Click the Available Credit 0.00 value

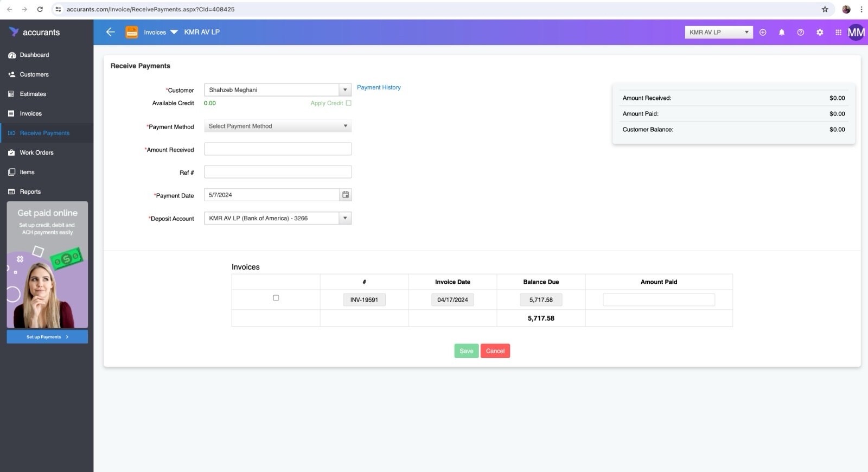point(210,103)
